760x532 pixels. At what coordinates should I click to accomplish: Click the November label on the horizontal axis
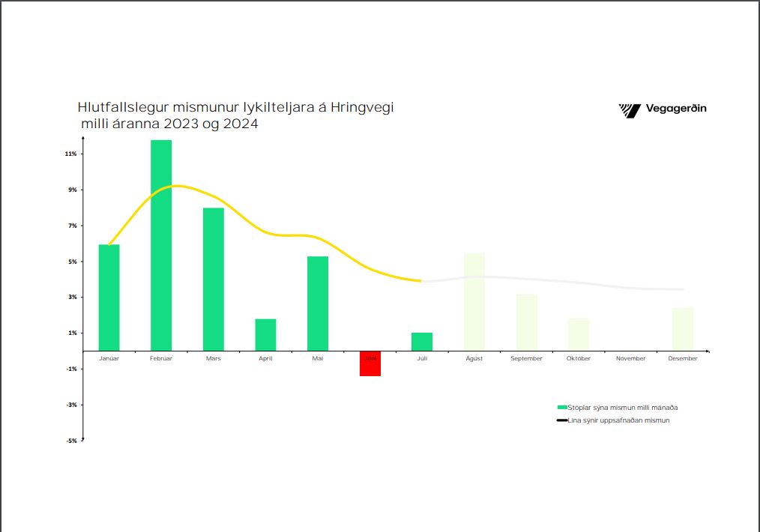click(x=630, y=358)
